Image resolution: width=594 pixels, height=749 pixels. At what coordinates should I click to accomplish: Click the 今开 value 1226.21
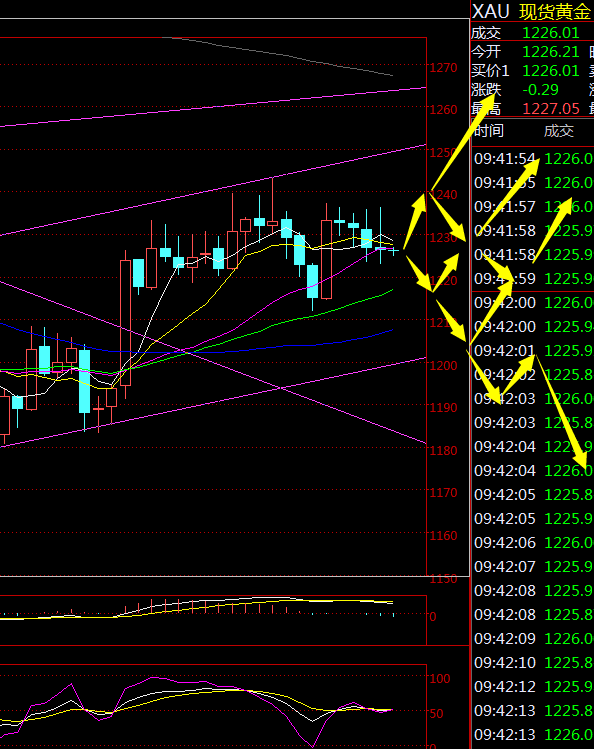(x=551, y=52)
